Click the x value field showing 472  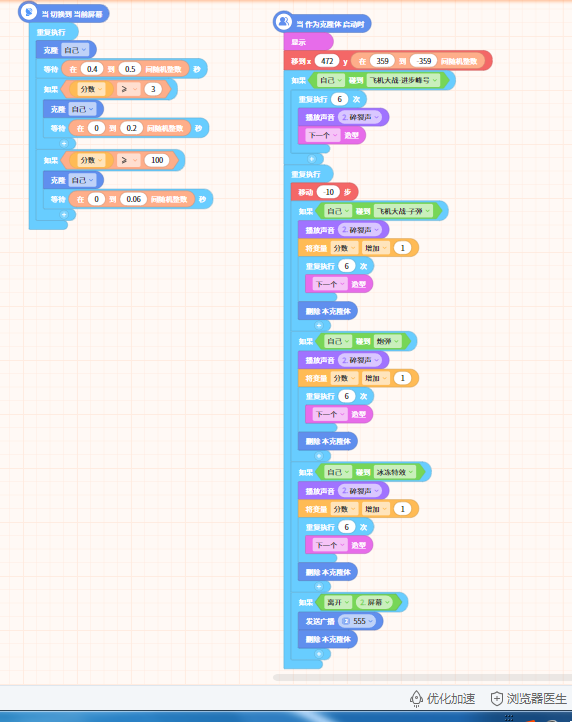[327, 61]
